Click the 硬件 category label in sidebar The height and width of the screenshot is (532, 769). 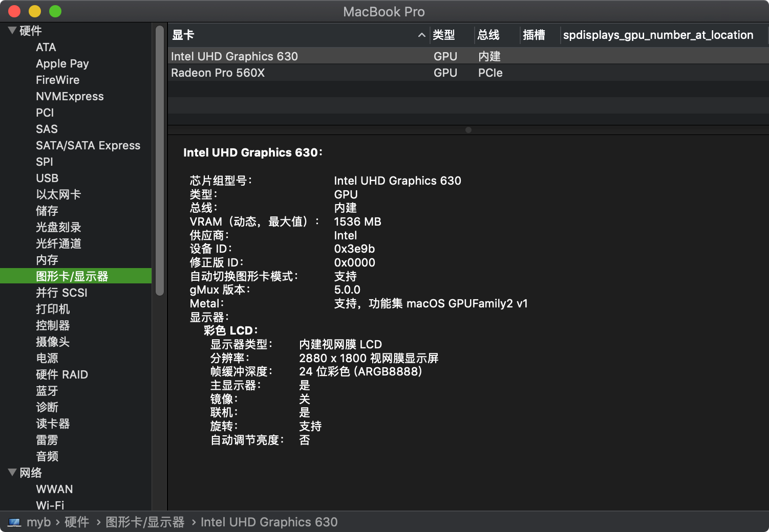(x=31, y=31)
